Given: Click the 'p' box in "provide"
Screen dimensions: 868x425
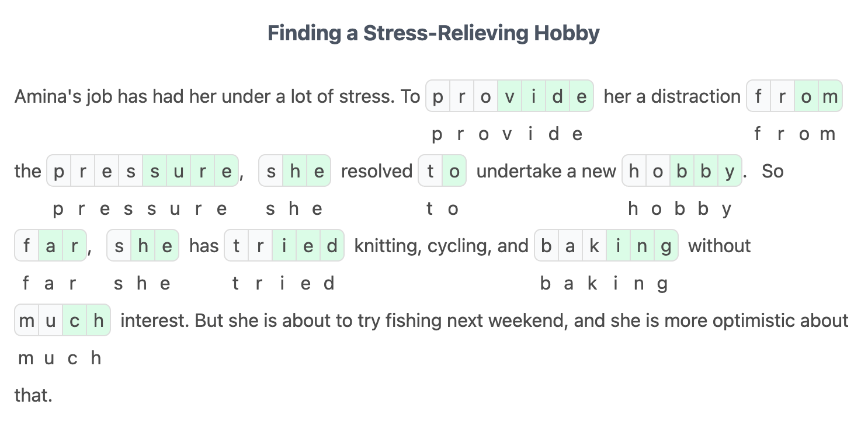Looking at the screenshot, I should 438,96.
